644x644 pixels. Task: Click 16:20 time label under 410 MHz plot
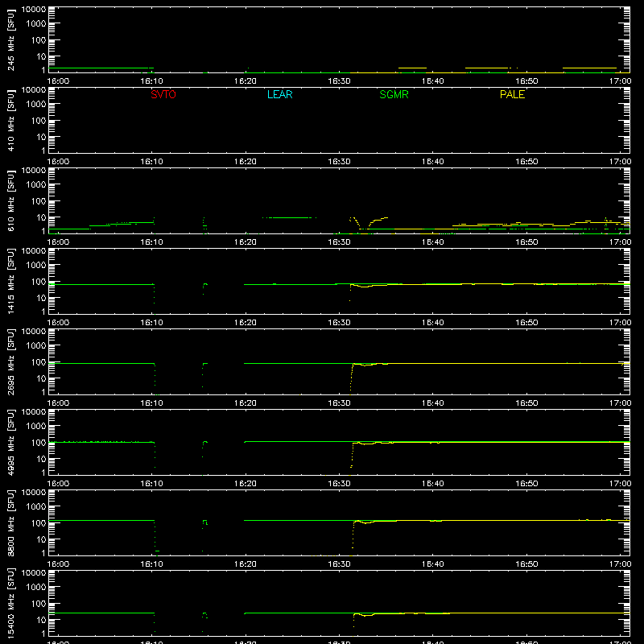[x=246, y=162]
